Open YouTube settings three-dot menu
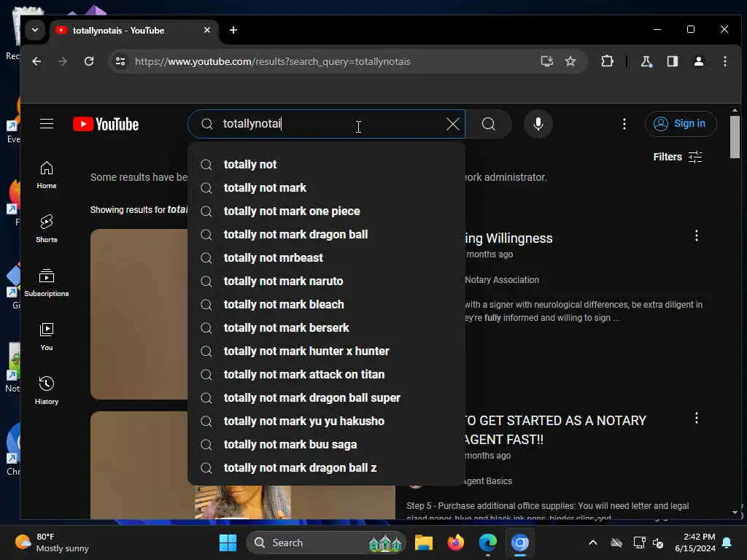Image resolution: width=747 pixels, height=560 pixels. 624,124
